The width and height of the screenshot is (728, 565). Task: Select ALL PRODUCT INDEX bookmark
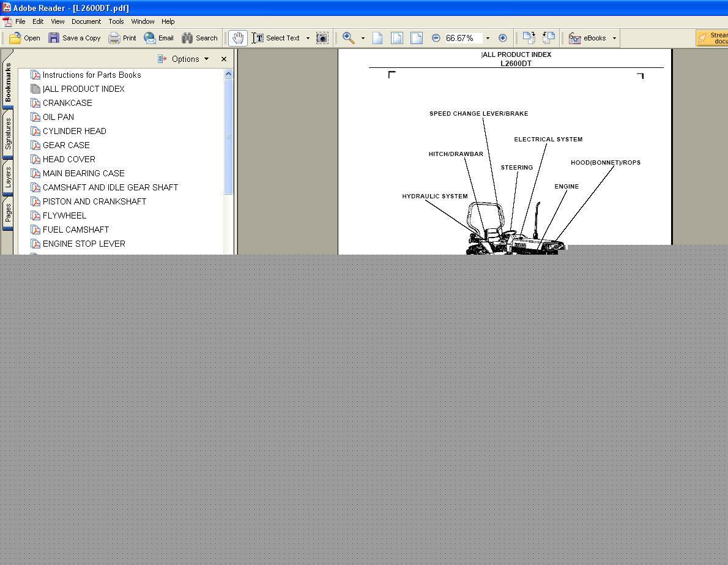83,89
